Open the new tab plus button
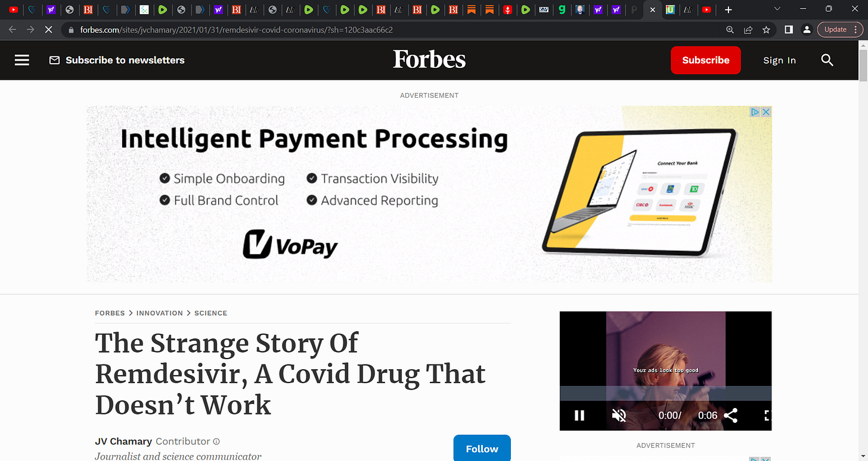Image resolution: width=868 pixels, height=461 pixels. point(728,10)
